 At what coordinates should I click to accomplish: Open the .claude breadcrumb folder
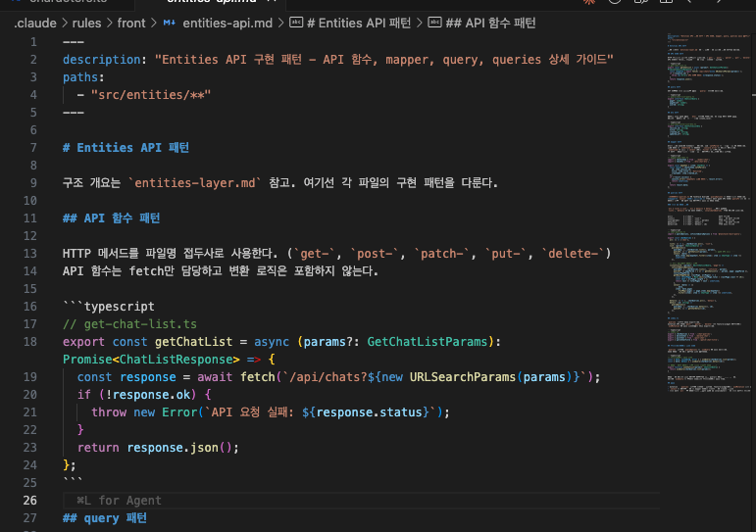coord(34,24)
